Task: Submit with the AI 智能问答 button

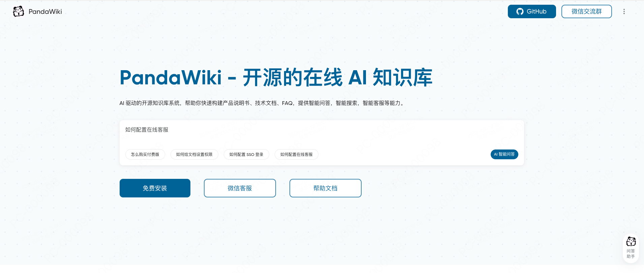Action: point(504,154)
